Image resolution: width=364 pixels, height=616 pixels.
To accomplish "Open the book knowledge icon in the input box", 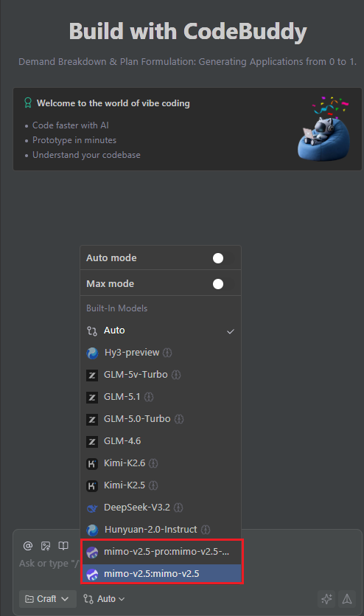I will click(63, 546).
